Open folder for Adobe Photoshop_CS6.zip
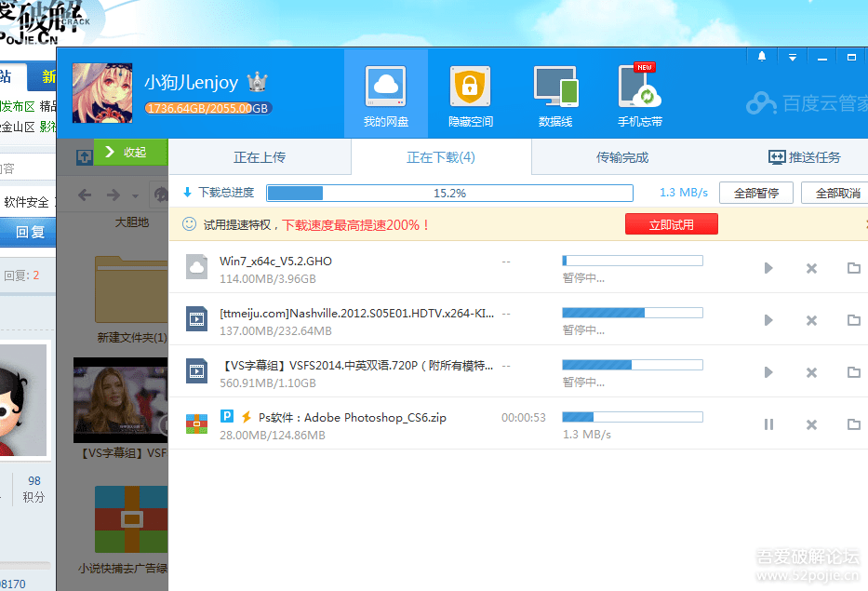This screenshot has width=868, height=591. click(x=854, y=424)
